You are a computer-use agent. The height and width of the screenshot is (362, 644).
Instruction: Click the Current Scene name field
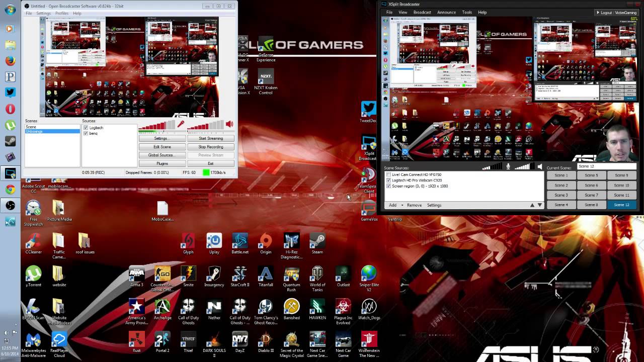606,166
